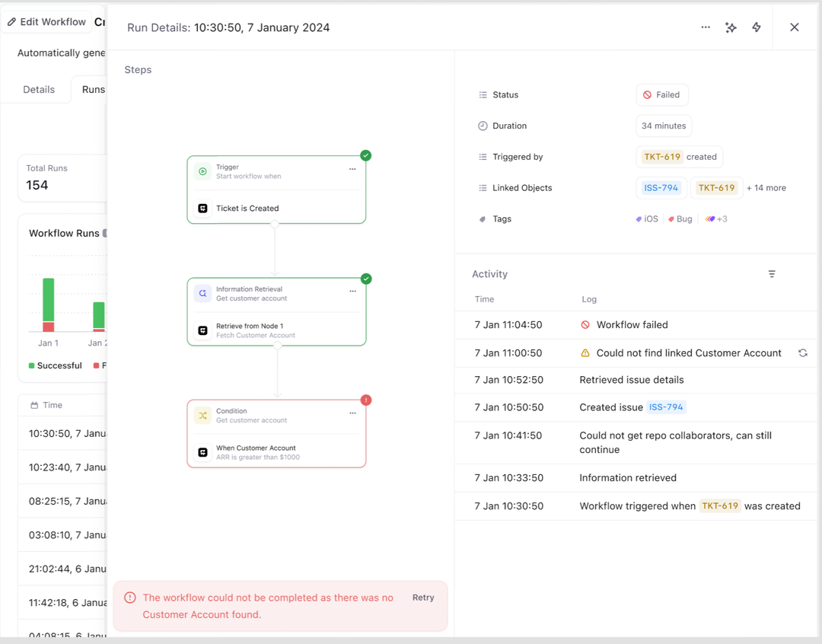
Task: Open linked object ISS-794
Action: [x=661, y=188]
